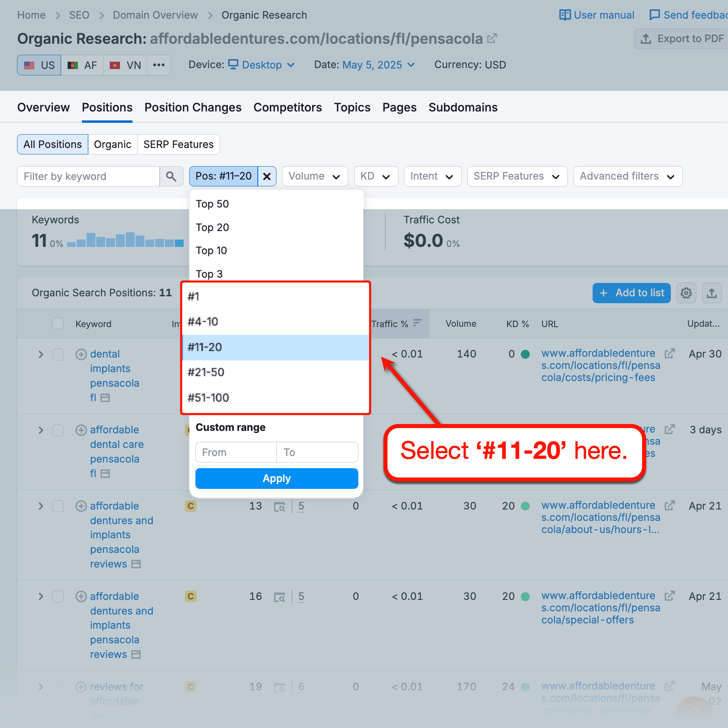Click the Send feedback icon
This screenshot has width=728, height=728.
pos(654,15)
